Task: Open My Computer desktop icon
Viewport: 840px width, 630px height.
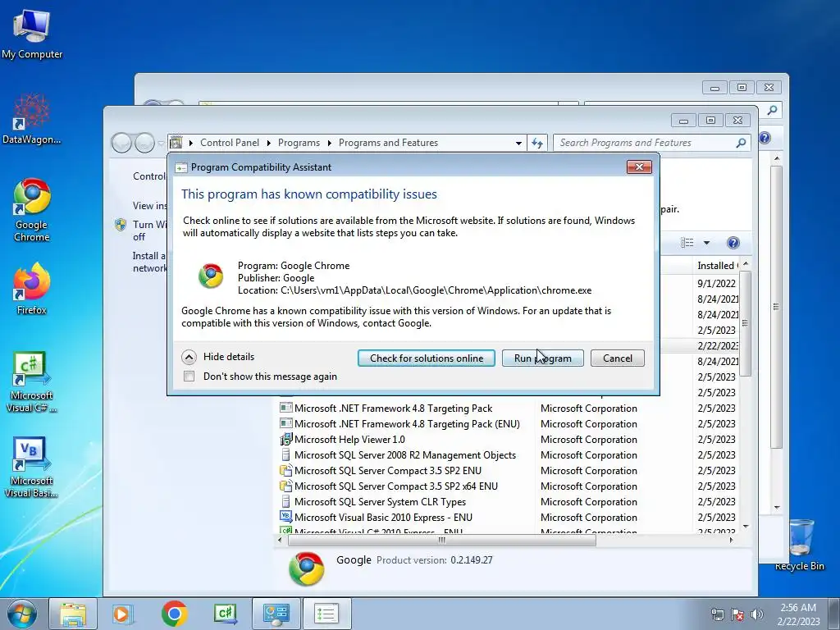Action: [32, 34]
